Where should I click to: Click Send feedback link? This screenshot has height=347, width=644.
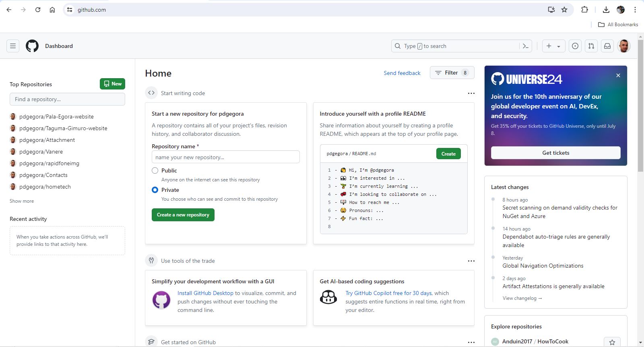402,73
